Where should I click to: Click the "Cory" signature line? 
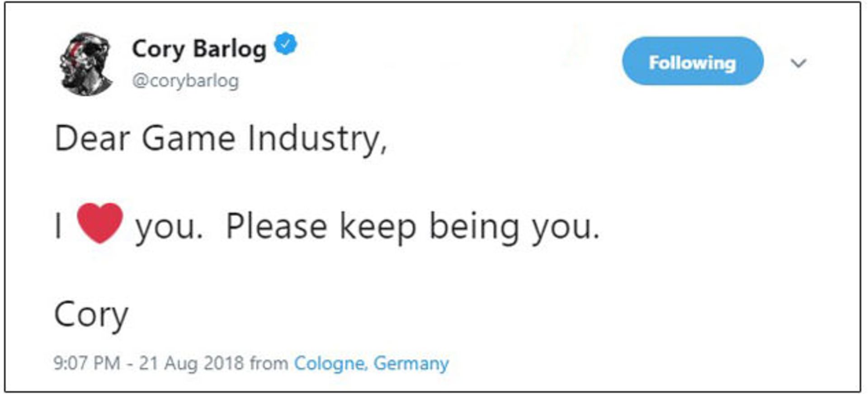(91, 315)
